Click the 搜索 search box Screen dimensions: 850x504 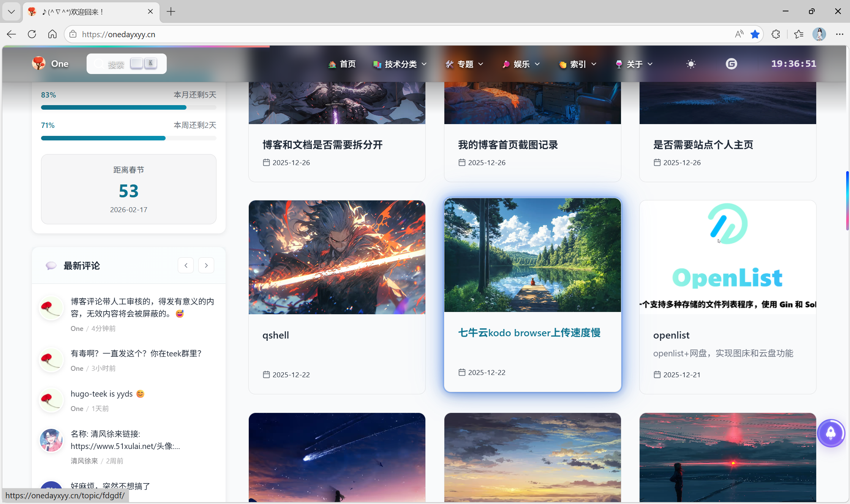coord(116,64)
